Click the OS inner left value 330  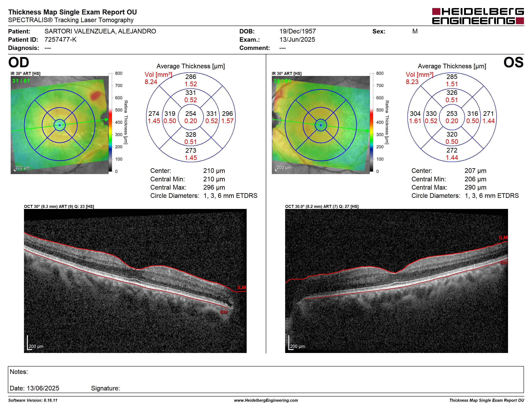431,113
